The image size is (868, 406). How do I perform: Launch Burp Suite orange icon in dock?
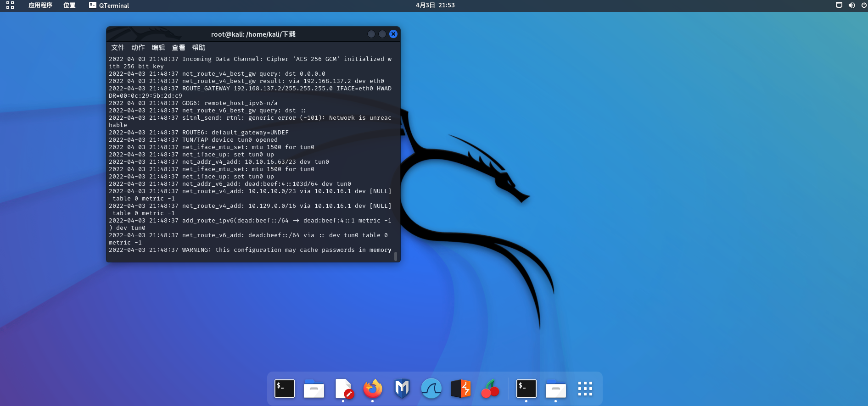(461, 389)
